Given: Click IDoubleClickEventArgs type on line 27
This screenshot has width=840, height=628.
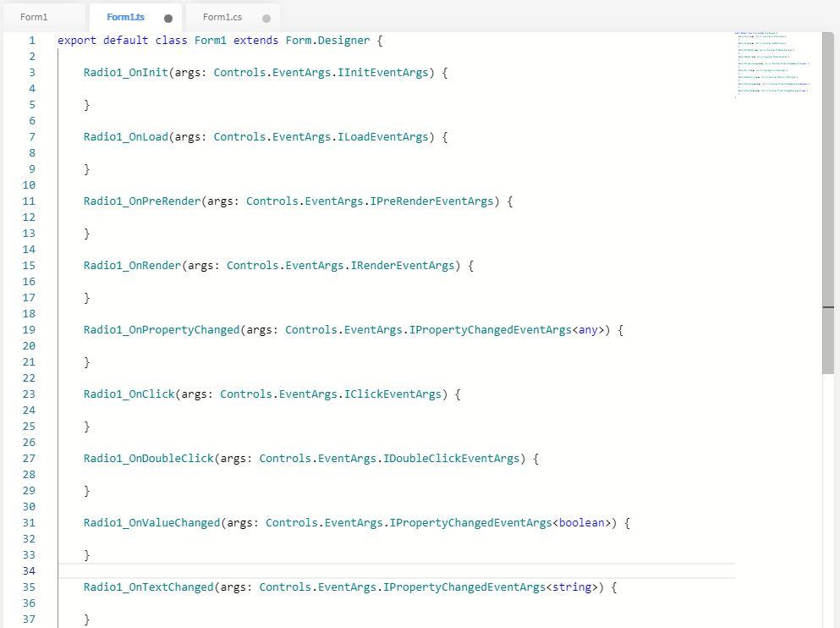Looking at the screenshot, I should (x=451, y=459).
